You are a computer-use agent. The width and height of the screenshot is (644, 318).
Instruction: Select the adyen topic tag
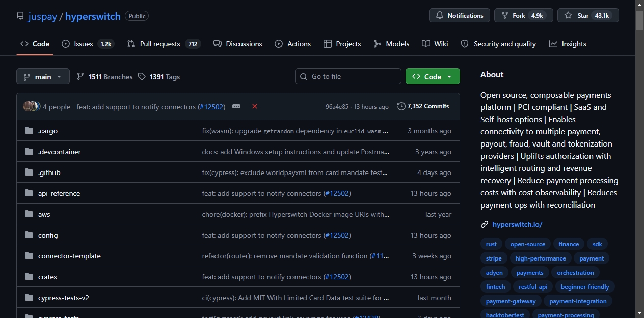point(494,273)
